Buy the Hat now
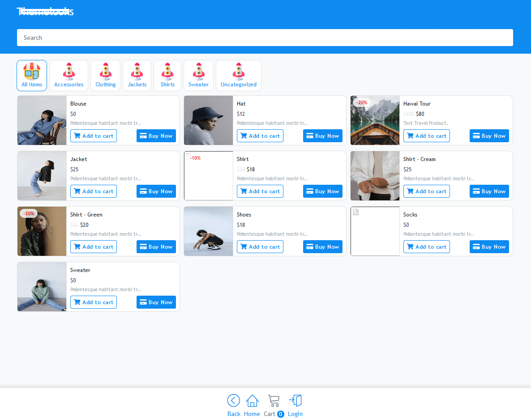The image size is (531, 420). (322, 136)
